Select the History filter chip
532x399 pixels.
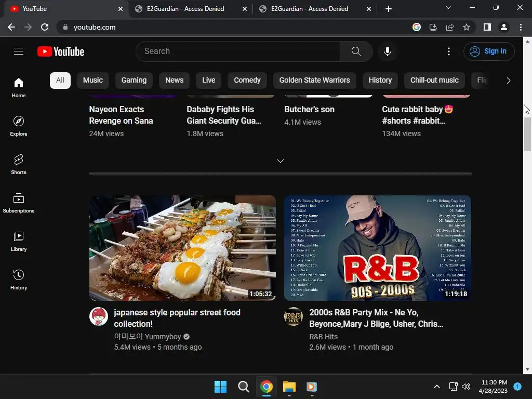[x=380, y=81]
